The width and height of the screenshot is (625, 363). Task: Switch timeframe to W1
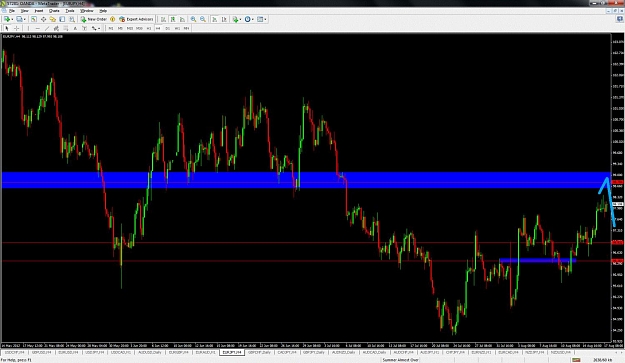coord(177,28)
